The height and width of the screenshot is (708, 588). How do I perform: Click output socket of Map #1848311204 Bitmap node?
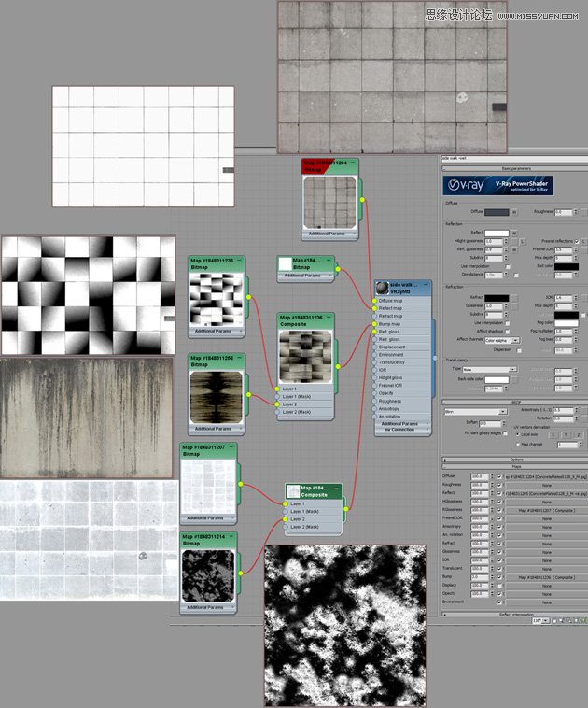(x=362, y=200)
